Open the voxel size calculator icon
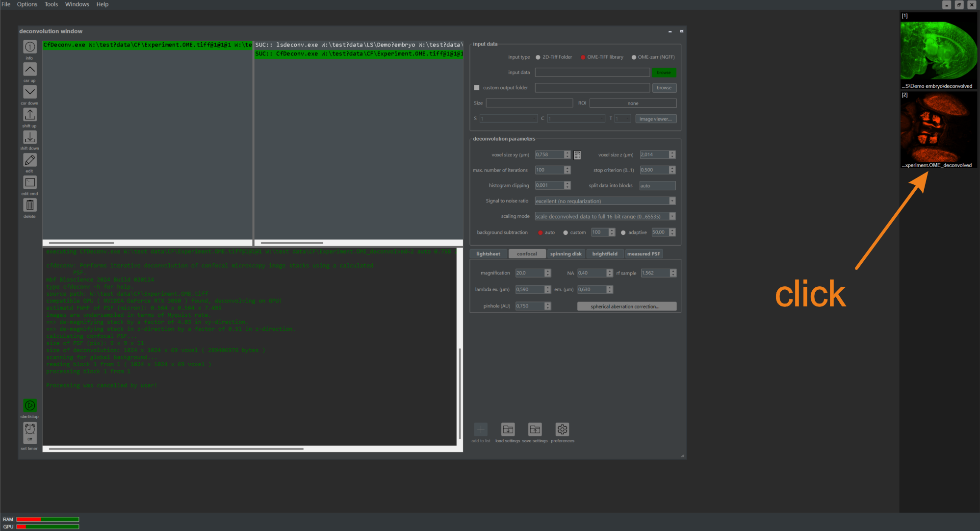The height and width of the screenshot is (531, 980). point(577,155)
